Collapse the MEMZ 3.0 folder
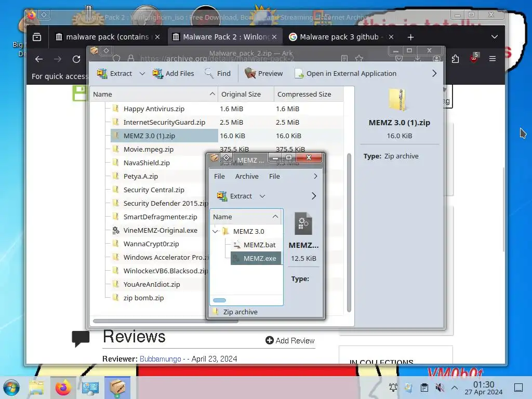The image size is (532, 399). click(x=216, y=231)
